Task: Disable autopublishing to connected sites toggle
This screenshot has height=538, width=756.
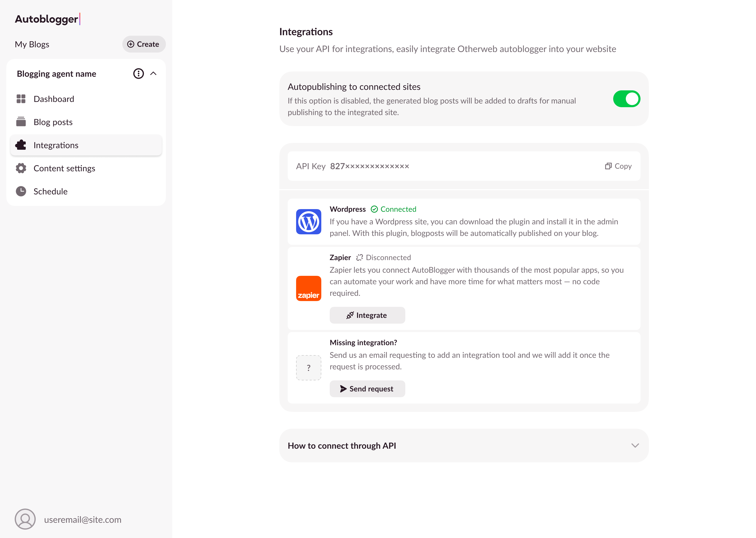Action: (626, 99)
